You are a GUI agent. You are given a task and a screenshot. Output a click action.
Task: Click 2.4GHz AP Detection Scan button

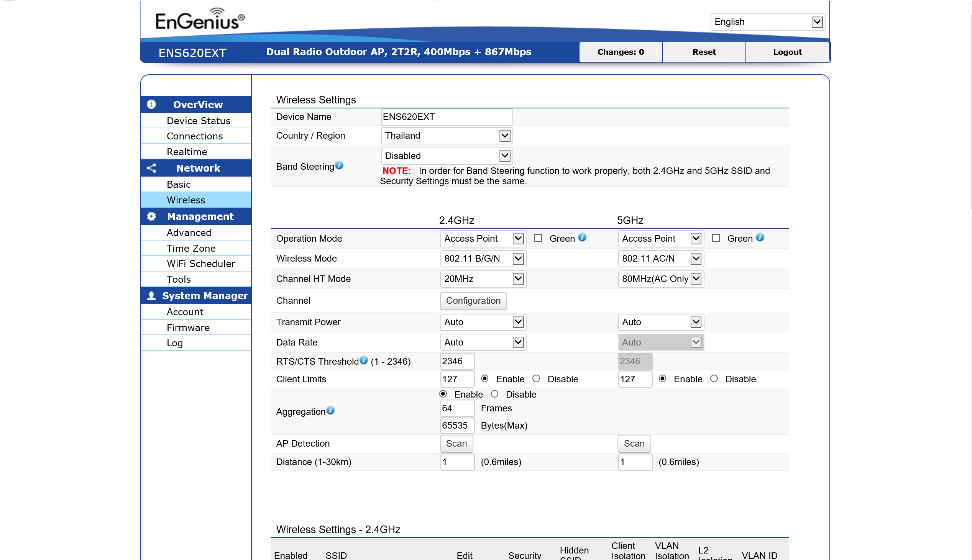(x=456, y=444)
